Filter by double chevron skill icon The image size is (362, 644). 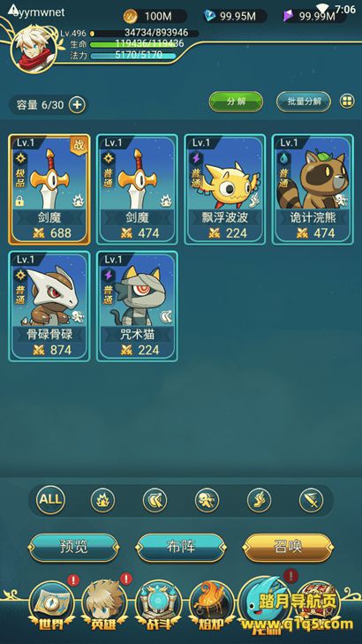pos(155,500)
